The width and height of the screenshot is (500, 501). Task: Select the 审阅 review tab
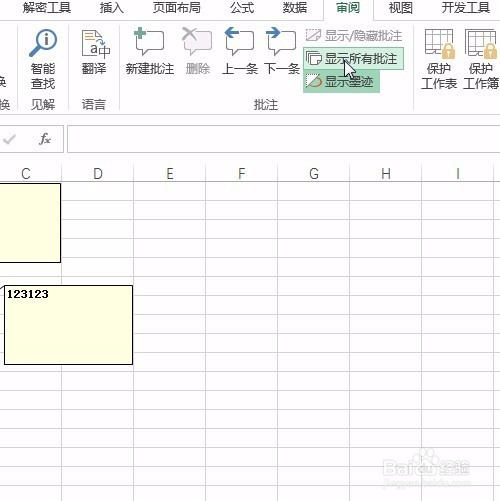348,8
